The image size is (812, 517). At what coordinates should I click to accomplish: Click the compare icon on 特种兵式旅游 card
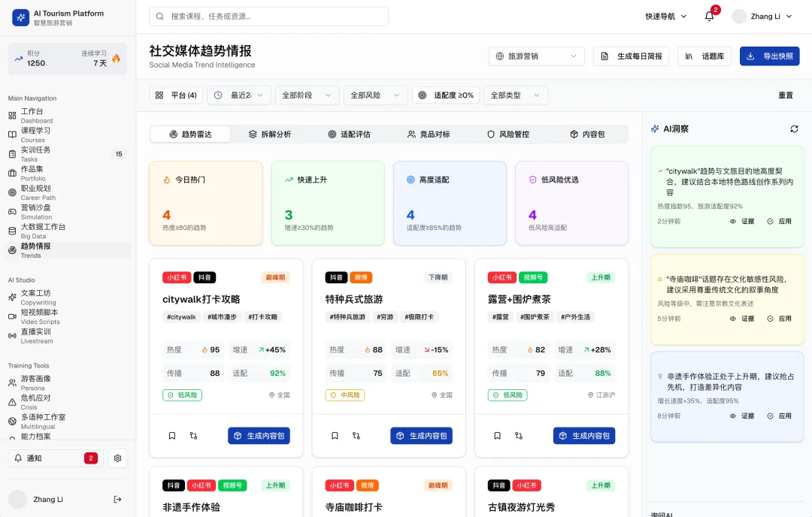click(x=356, y=436)
